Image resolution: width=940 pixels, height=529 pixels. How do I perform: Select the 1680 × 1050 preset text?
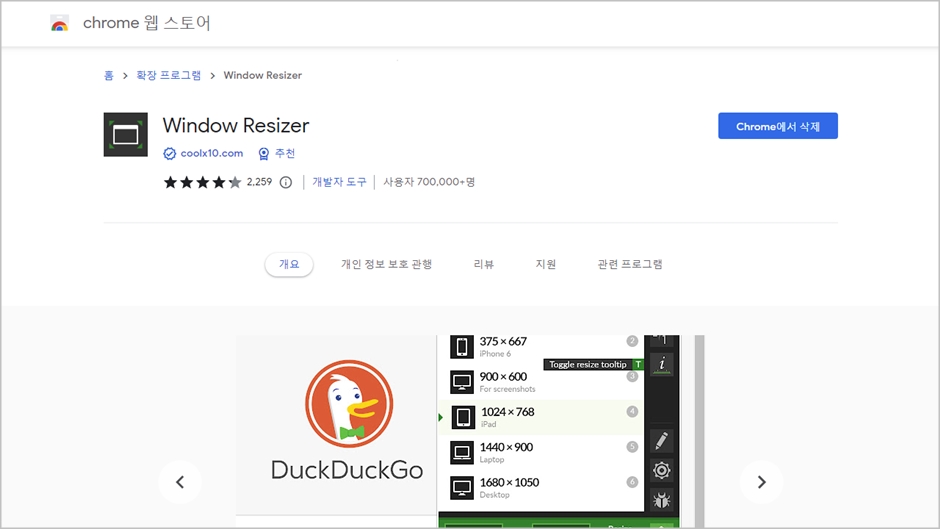pyautogui.click(x=509, y=483)
